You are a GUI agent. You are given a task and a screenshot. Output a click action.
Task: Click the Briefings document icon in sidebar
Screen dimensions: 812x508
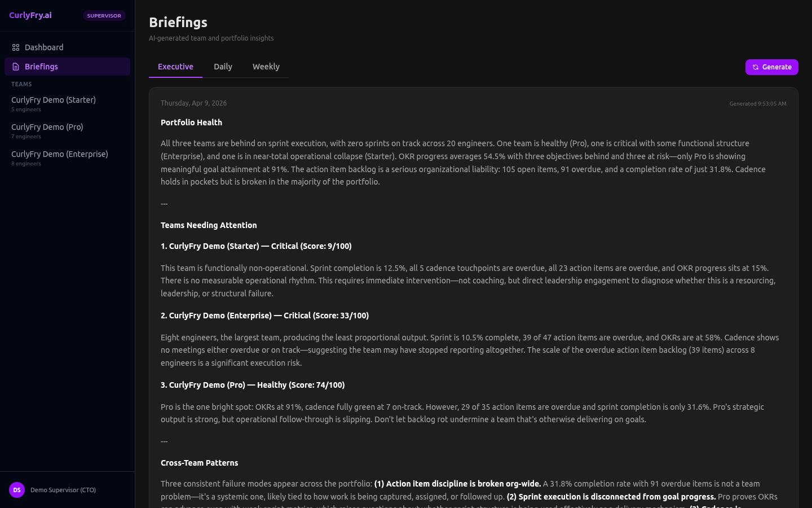coord(16,67)
